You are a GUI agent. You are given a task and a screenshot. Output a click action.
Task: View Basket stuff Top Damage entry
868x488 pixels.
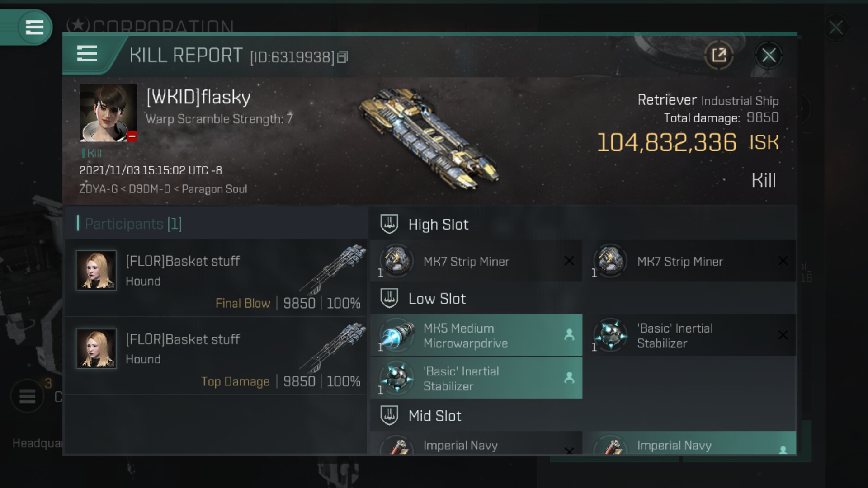coord(216,356)
